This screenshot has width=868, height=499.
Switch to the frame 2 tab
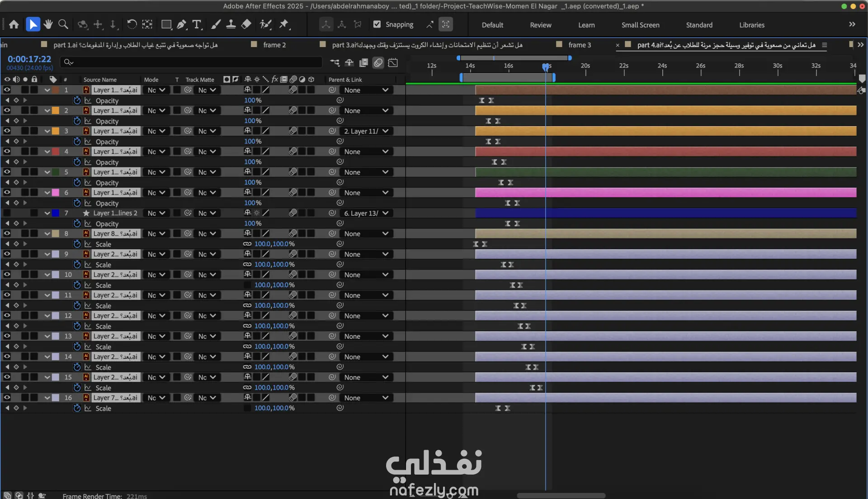coord(274,45)
